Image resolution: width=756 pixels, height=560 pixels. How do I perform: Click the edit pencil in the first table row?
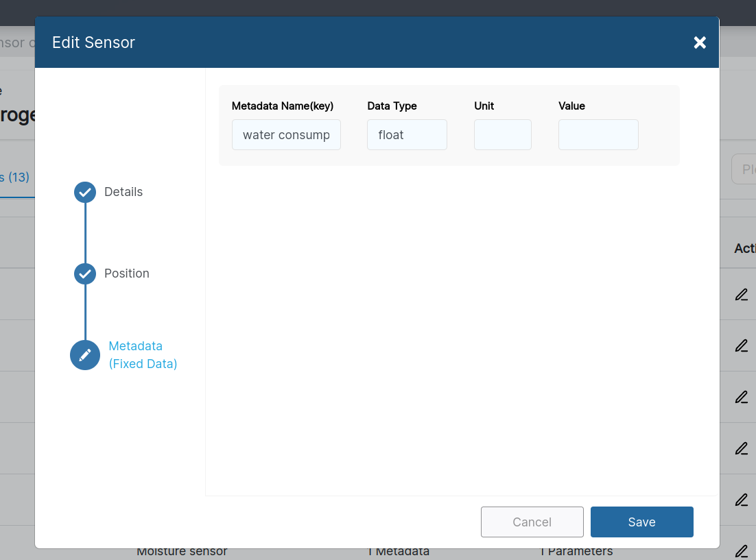[x=741, y=295]
